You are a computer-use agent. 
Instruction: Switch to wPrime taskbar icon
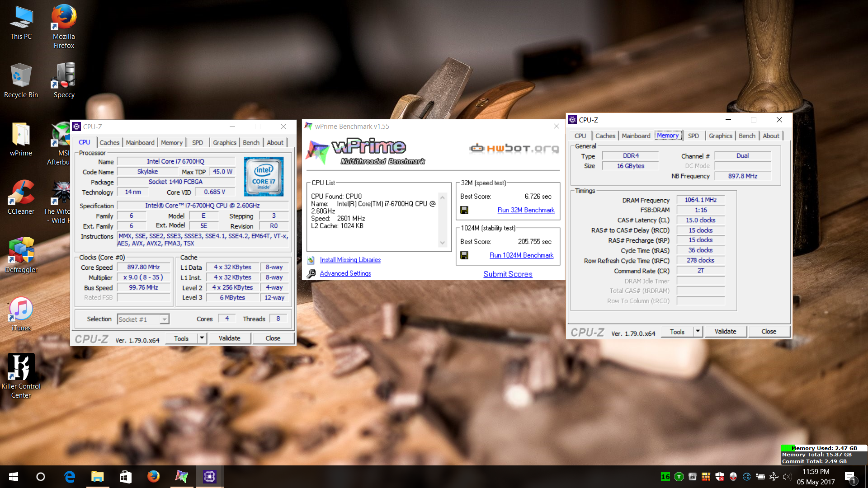pyautogui.click(x=182, y=477)
